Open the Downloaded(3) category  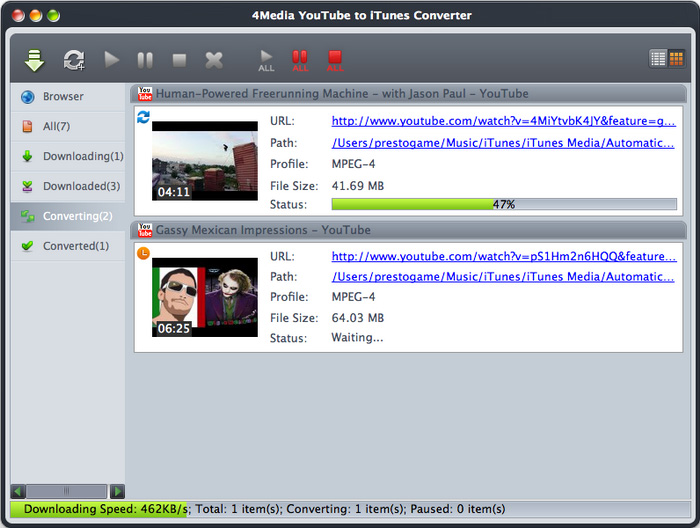80,186
